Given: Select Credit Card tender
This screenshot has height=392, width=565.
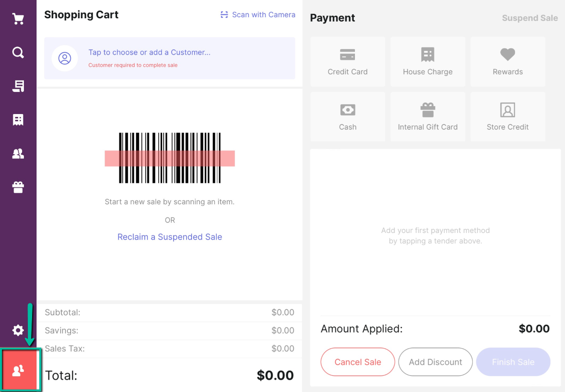Looking at the screenshot, I should [348, 61].
